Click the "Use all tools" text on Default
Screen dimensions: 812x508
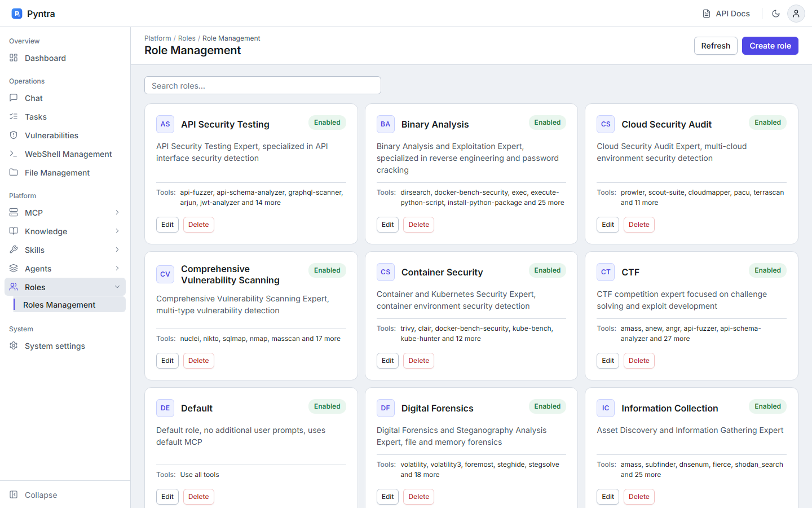pyautogui.click(x=200, y=475)
